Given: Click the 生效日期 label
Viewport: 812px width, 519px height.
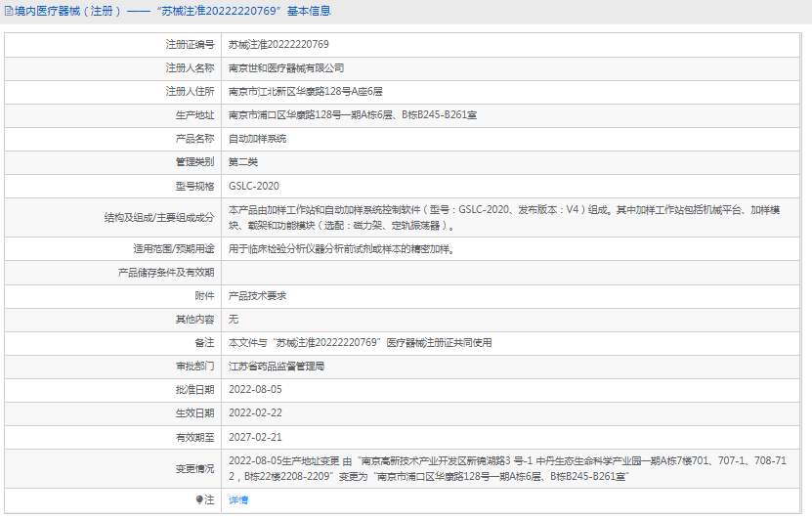Looking at the screenshot, I should click(194, 413).
